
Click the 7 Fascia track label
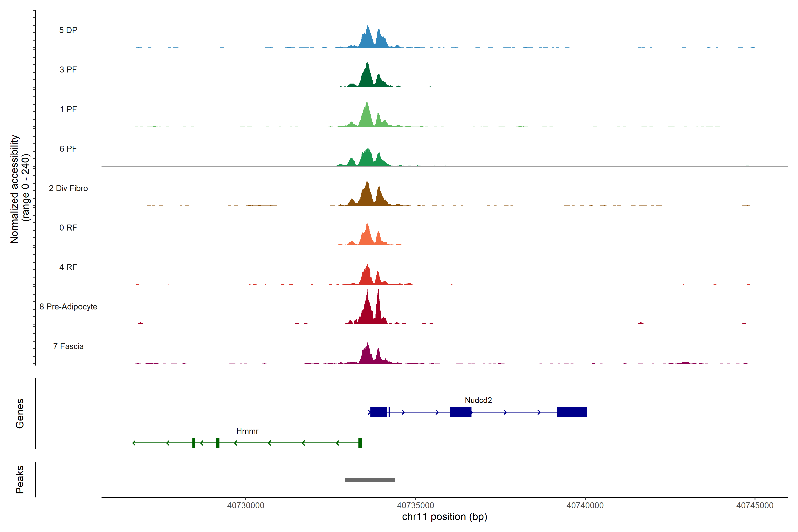coord(68,346)
